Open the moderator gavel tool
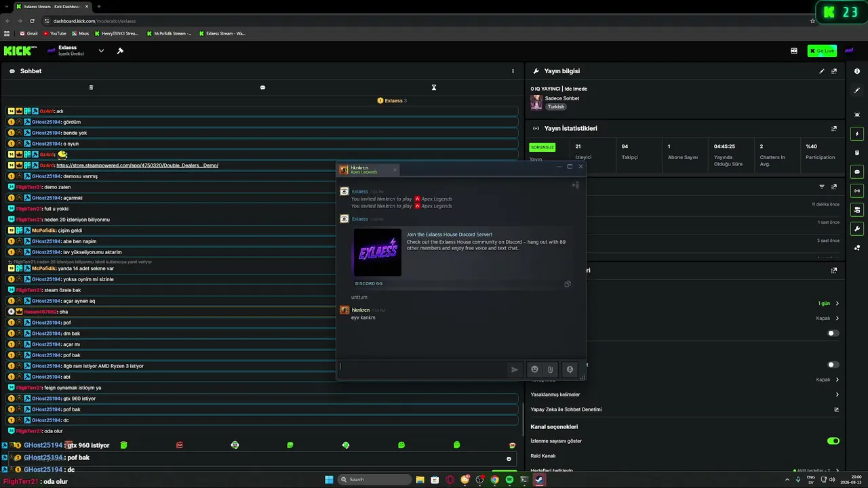 pyautogui.click(x=120, y=51)
